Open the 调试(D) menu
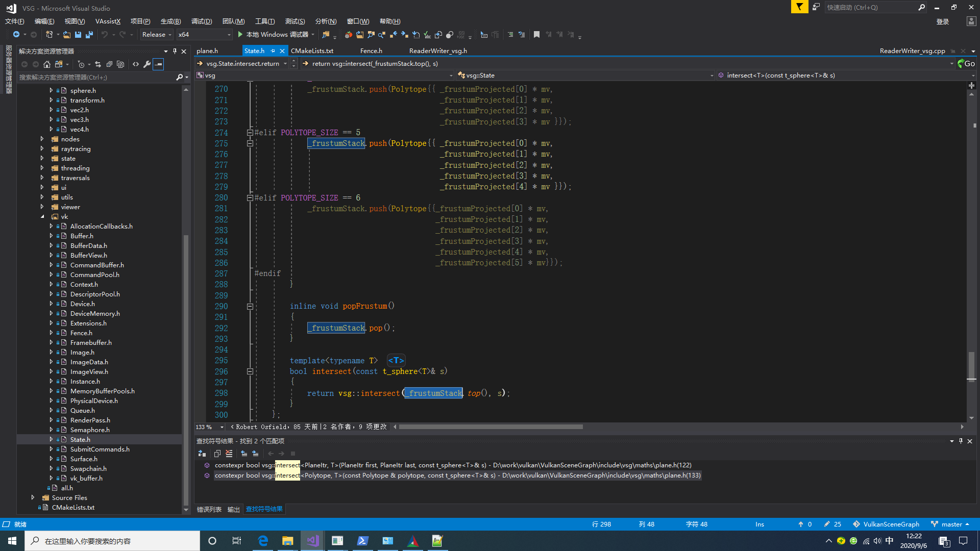Image resolution: width=980 pixels, height=551 pixels. (202, 21)
